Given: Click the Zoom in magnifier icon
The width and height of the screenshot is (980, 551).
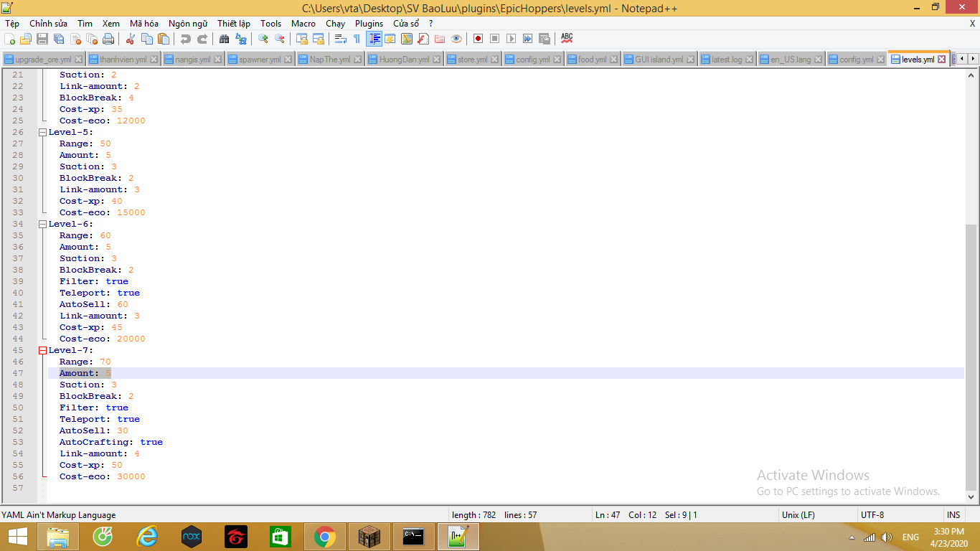Looking at the screenshot, I should [x=263, y=39].
